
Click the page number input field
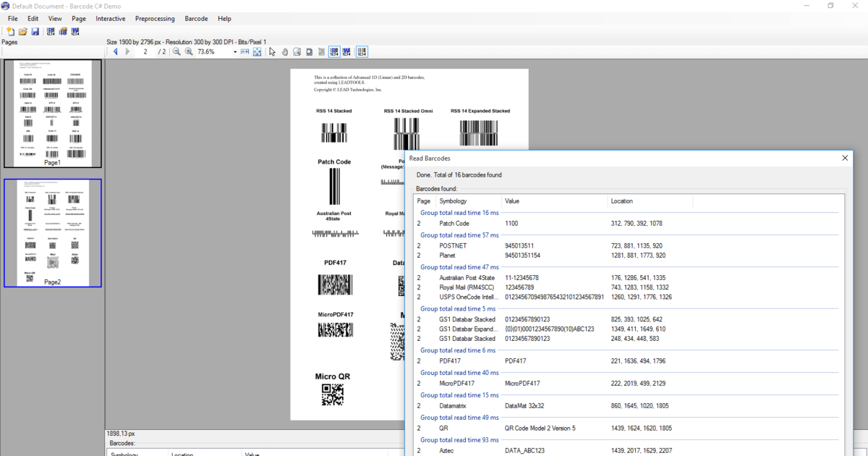(146, 52)
